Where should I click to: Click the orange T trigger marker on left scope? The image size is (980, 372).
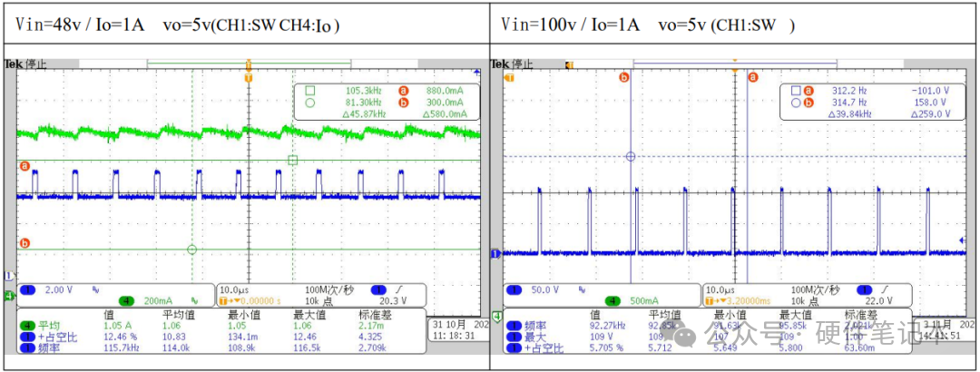point(249,77)
